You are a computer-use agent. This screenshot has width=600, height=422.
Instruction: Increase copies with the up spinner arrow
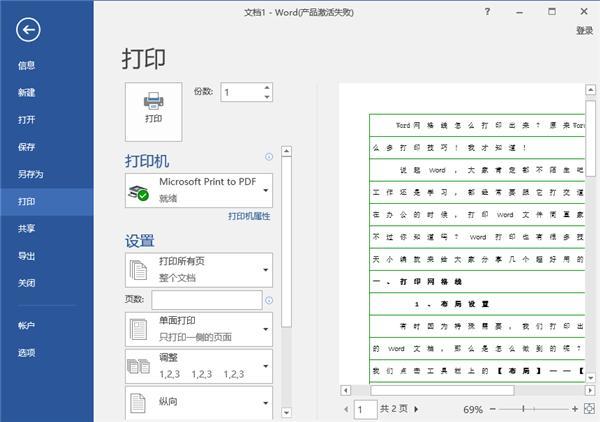click(x=267, y=88)
